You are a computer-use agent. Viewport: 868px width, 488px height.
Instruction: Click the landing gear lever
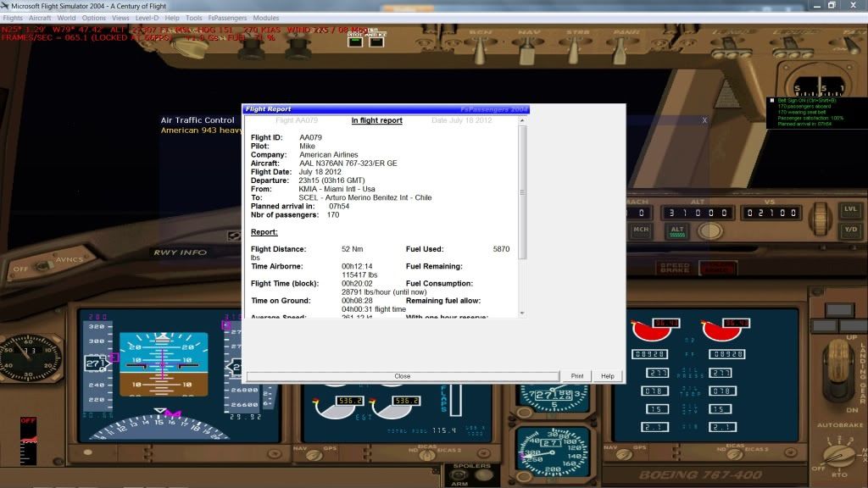click(837, 371)
